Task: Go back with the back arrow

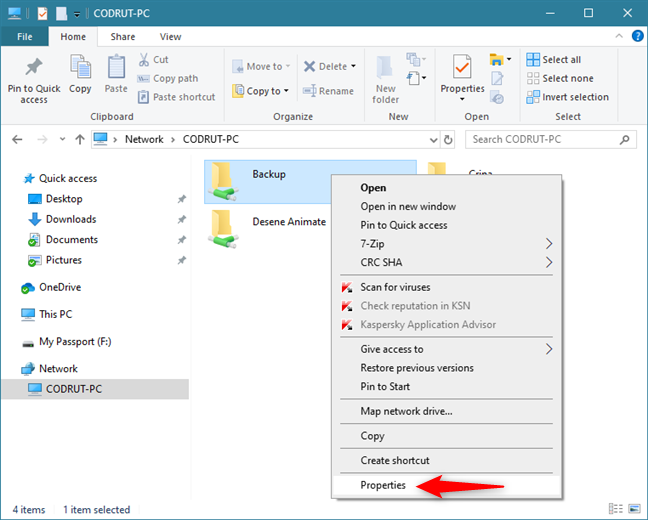Action: [x=17, y=140]
